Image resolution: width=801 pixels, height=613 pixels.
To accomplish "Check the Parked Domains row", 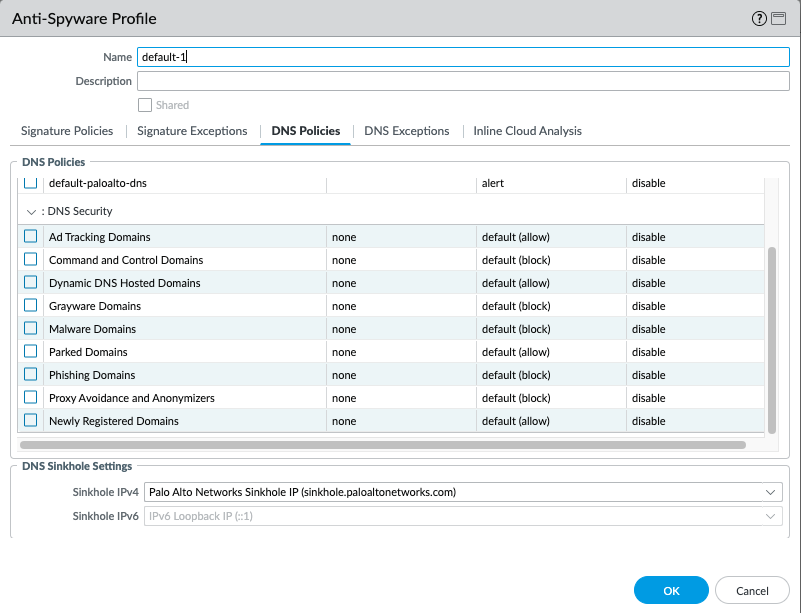I will pyautogui.click(x=29, y=352).
